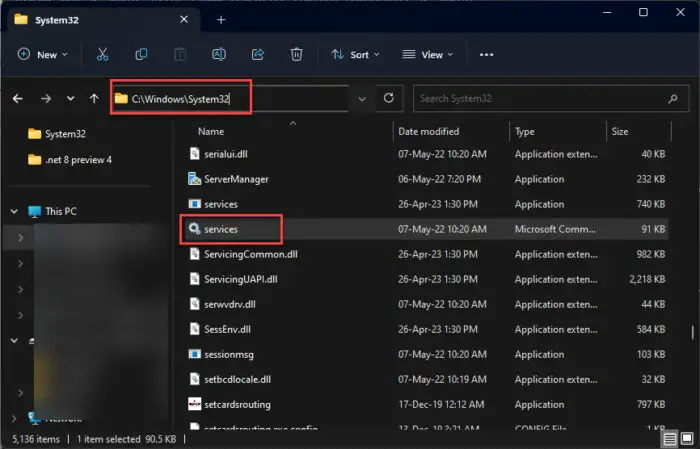
Task: Switch to large thumbnails view icon in status bar
Action: (x=687, y=438)
